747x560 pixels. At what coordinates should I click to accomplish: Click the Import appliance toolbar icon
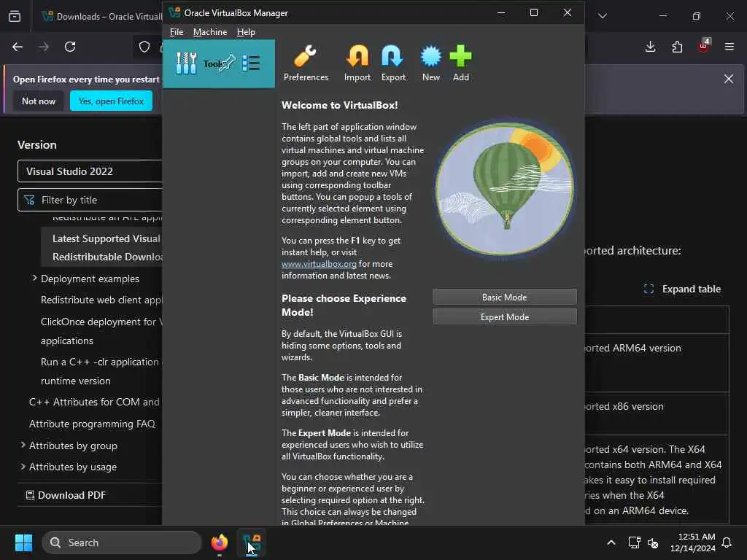(x=357, y=63)
